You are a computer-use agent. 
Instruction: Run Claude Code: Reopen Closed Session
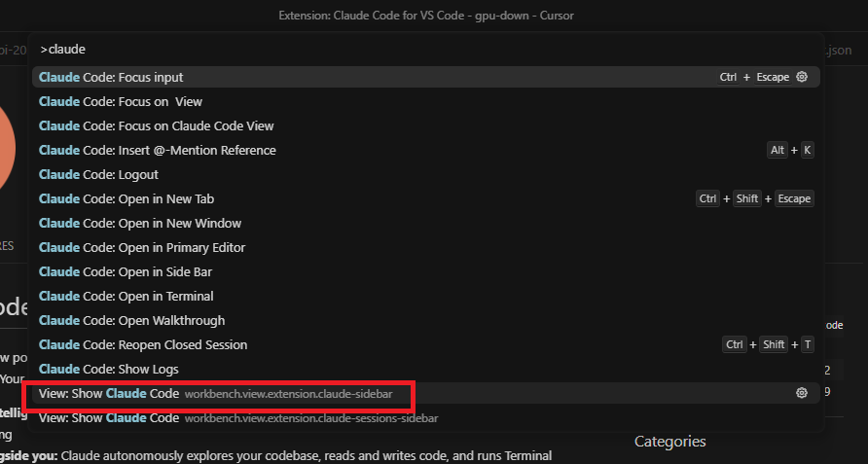pos(425,345)
